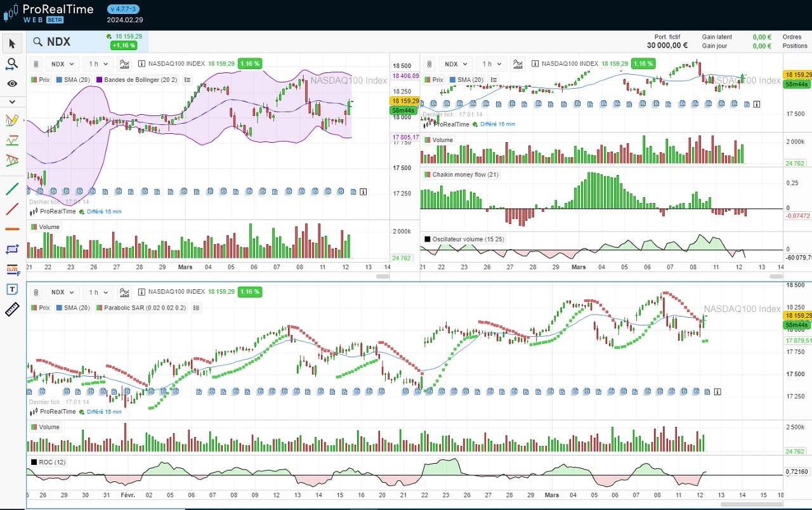Pick the green trend line drawing tool
This screenshot has height=510, width=812.
[12, 188]
